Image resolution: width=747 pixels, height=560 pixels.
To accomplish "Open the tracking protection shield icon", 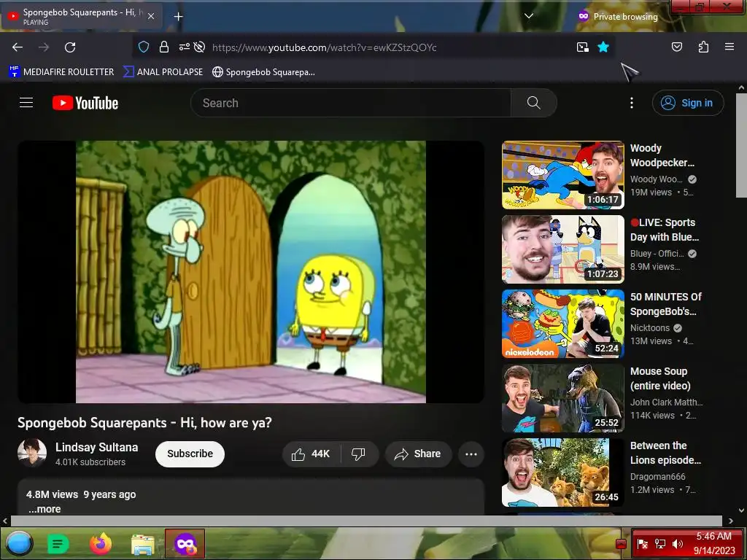I will [x=144, y=47].
